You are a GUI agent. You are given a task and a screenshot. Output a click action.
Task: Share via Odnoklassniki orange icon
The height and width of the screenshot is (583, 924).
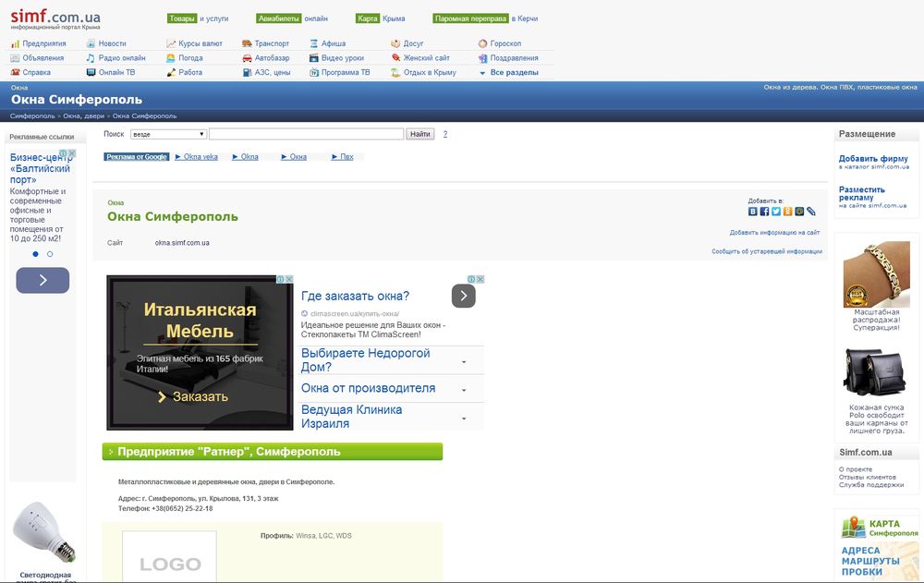click(787, 212)
